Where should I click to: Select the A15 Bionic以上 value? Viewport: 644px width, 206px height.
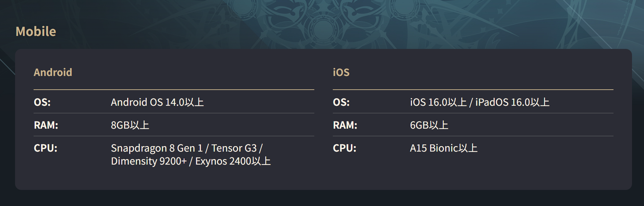click(444, 148)
